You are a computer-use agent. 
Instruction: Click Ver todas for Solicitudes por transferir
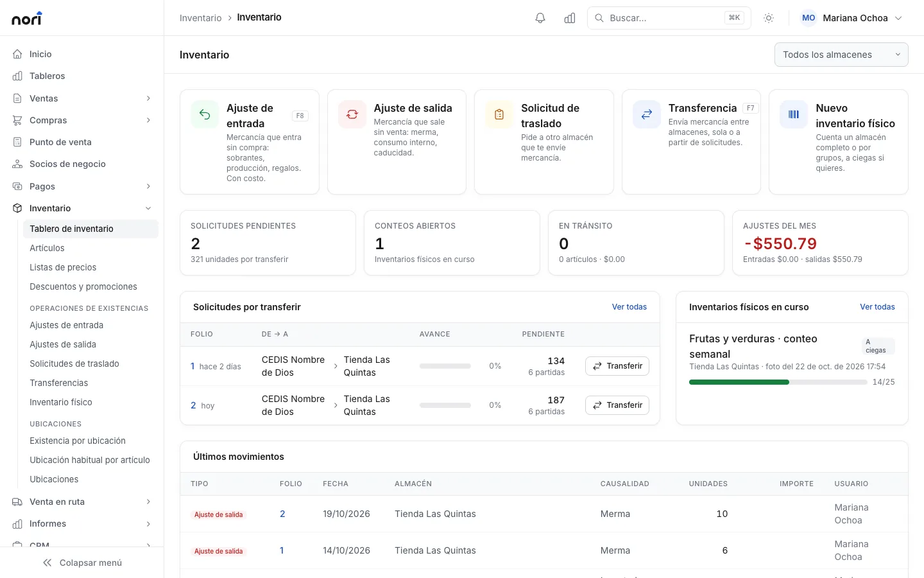pyautogui.click(x=629, y=307)
